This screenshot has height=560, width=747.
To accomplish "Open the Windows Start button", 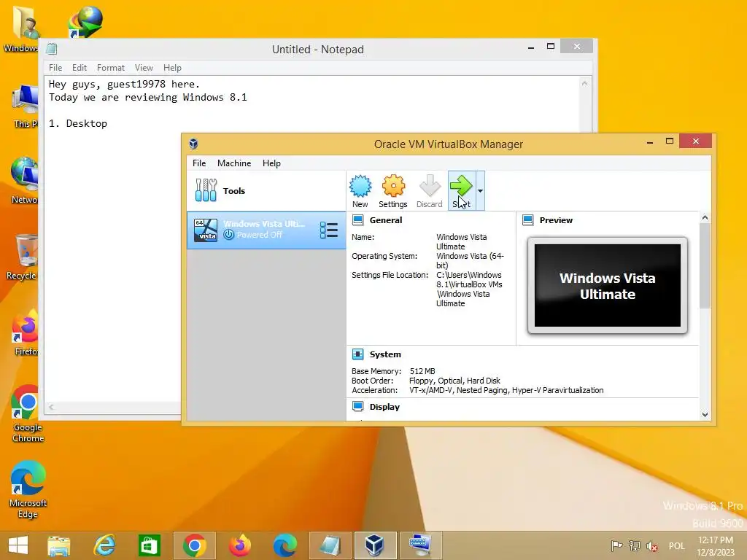I will (18, 545).
